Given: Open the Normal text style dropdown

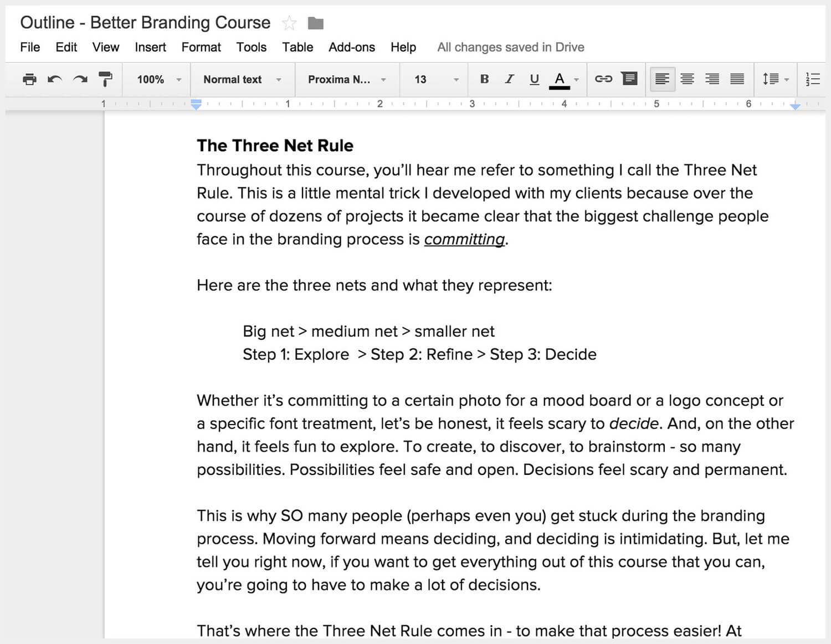Looking at the screenshot, I should pyautogui.click(x=242, y=79).
